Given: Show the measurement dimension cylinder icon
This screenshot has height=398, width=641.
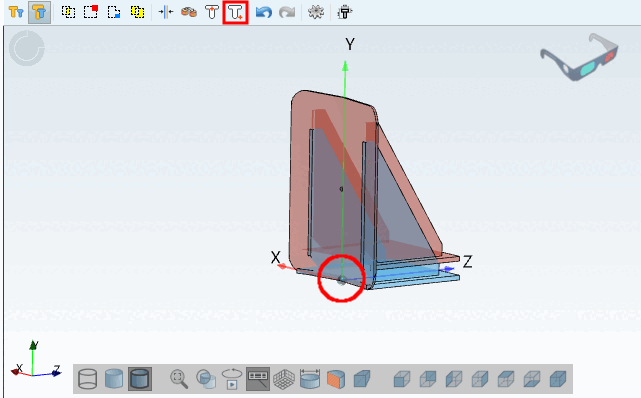Looking at the screenshot, I should point(310,379).
